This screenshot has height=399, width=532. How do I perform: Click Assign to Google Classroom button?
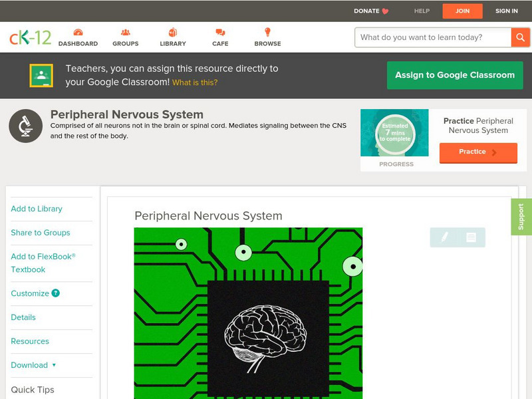(x=455, y=75)
